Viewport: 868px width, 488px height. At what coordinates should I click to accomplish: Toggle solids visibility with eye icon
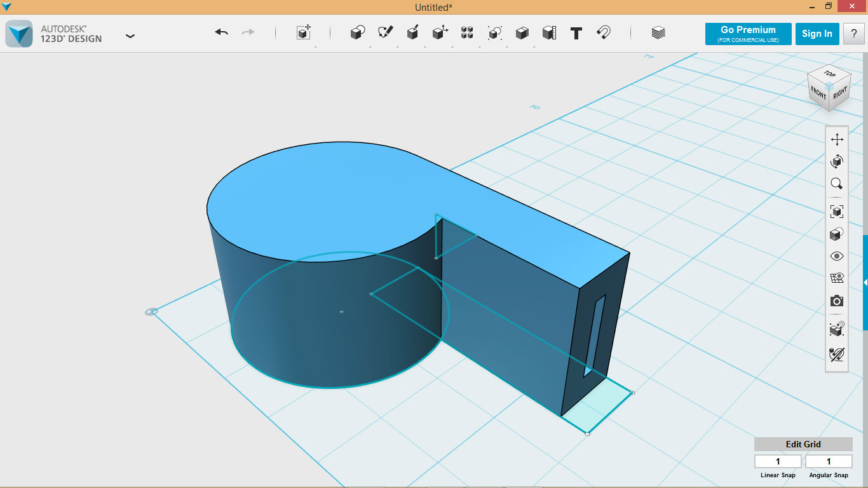click(837, 256)
